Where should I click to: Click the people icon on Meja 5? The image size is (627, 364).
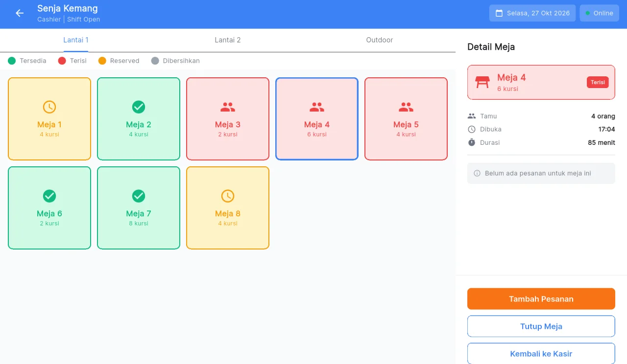coord(406,107)
